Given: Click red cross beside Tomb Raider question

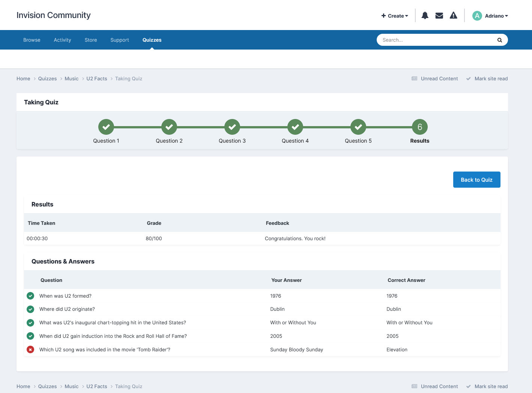Looking at the screenshot, I should tap(30, 349).
